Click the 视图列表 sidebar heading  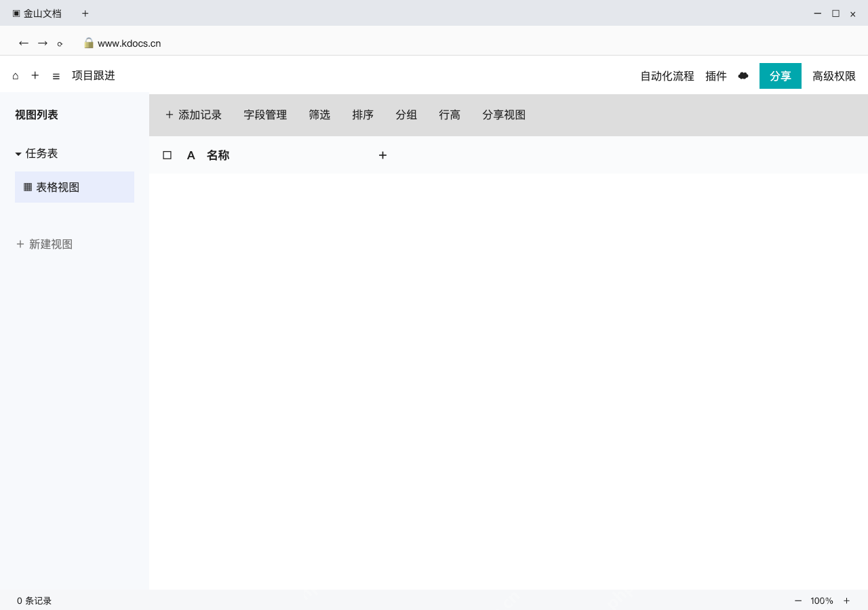37,115
